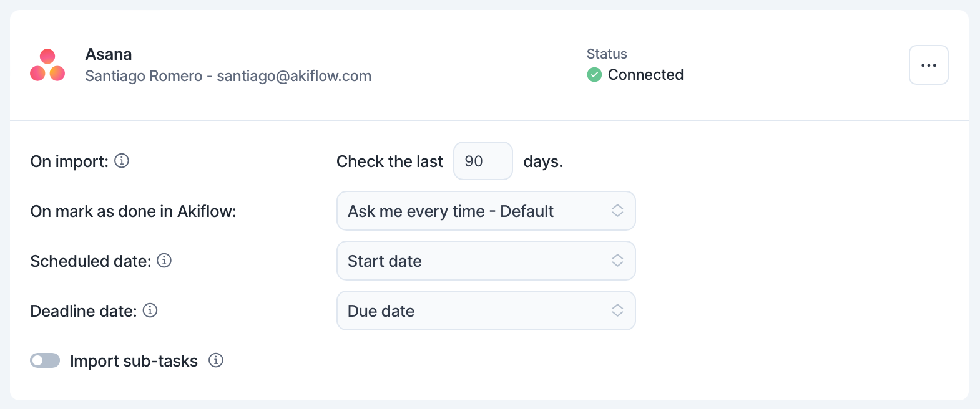This screenshot has width=980, height=409.
Task: Open the Due date dropdown
Action: (x=486, y=310)
